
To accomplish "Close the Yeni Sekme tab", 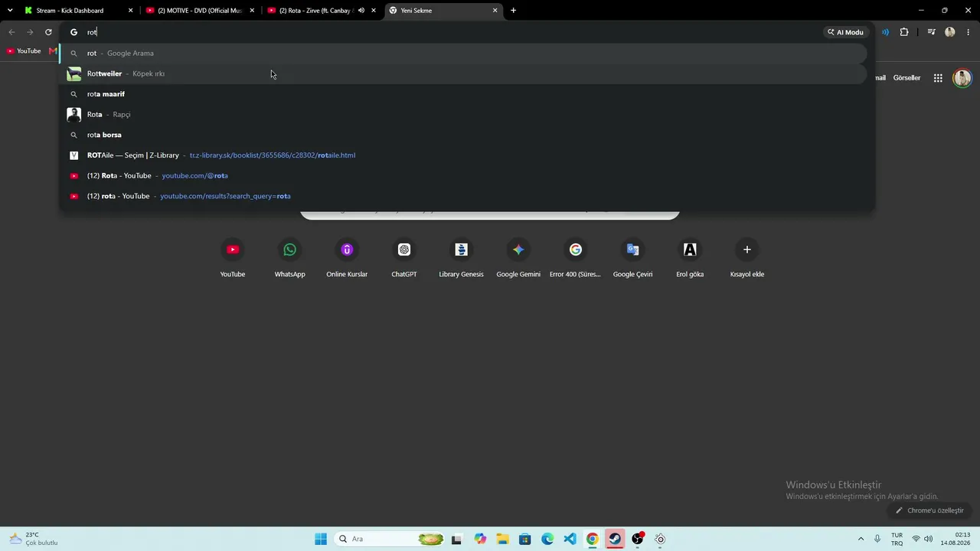I will click(x=495, y=11).
